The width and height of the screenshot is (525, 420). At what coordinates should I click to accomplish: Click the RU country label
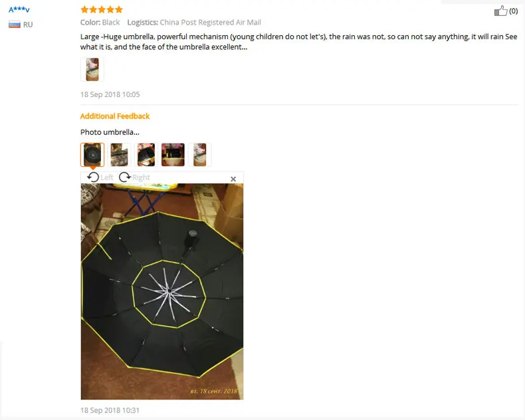coord(28,25)
